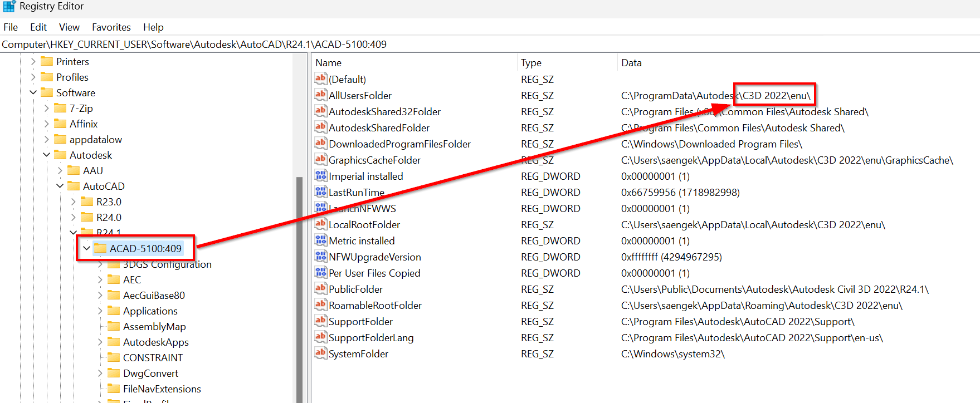Click the LastRunTime data 0x66759956
This screenshot has width=980, height=403.
(x=680, y=192)
